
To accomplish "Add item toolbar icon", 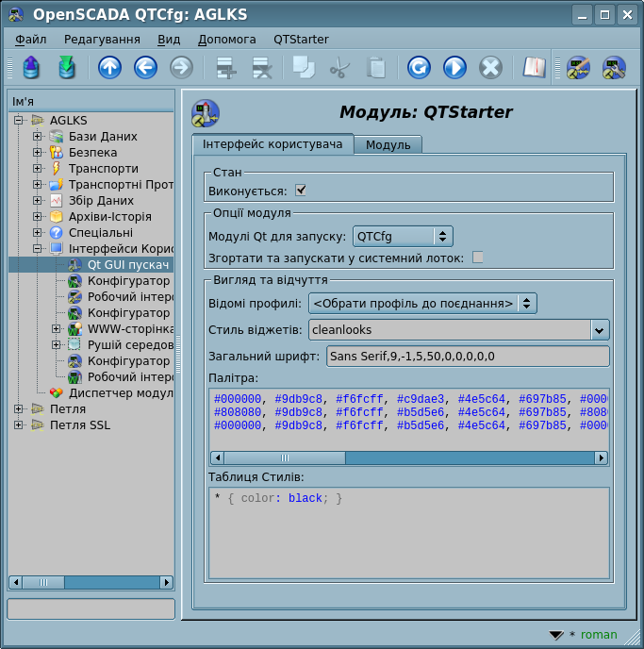I will pyautogui.click(x=226, y=68).
